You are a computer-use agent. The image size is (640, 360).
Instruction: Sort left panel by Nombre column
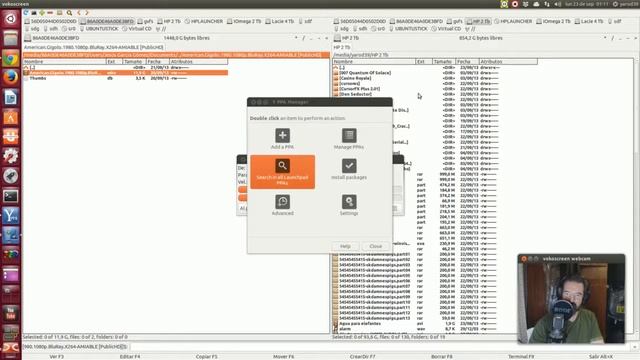[x=64, y=62]
